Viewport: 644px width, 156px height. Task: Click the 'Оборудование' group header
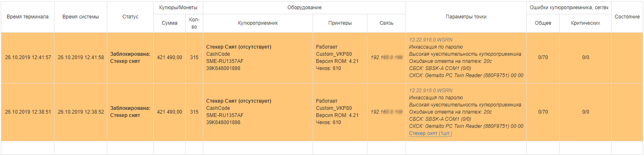[x=305, y=8]
